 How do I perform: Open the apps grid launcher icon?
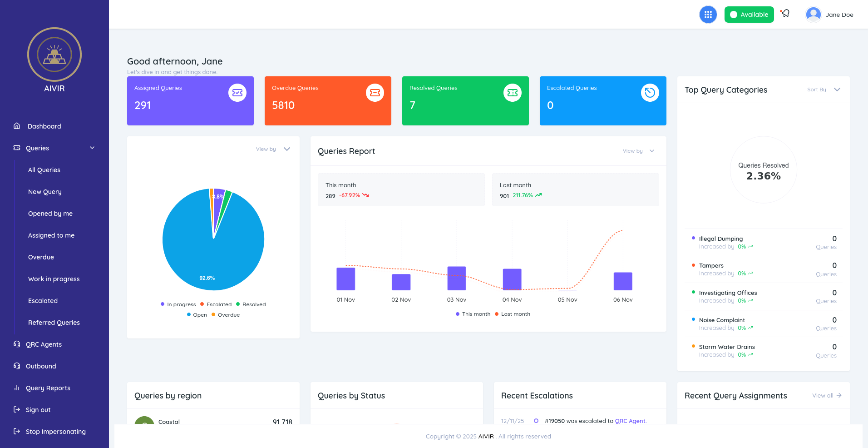pos(708,15)
